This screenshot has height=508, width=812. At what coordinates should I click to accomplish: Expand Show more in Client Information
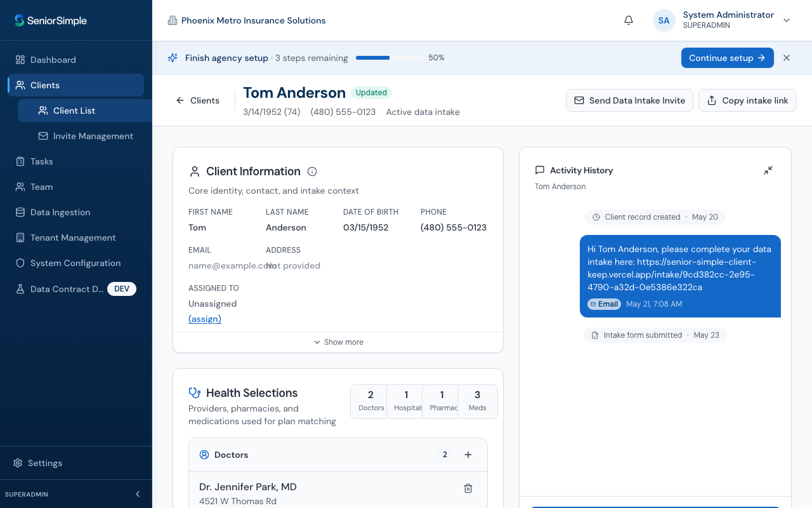338,342
